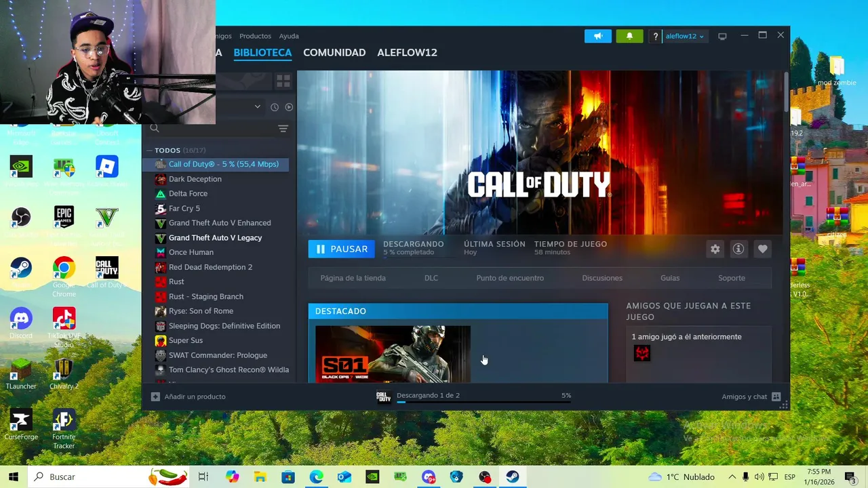This screenshot has width=868, height=488.
Task: Open the ALEFLOW12 profile tab
Action: tap(407, 52)
